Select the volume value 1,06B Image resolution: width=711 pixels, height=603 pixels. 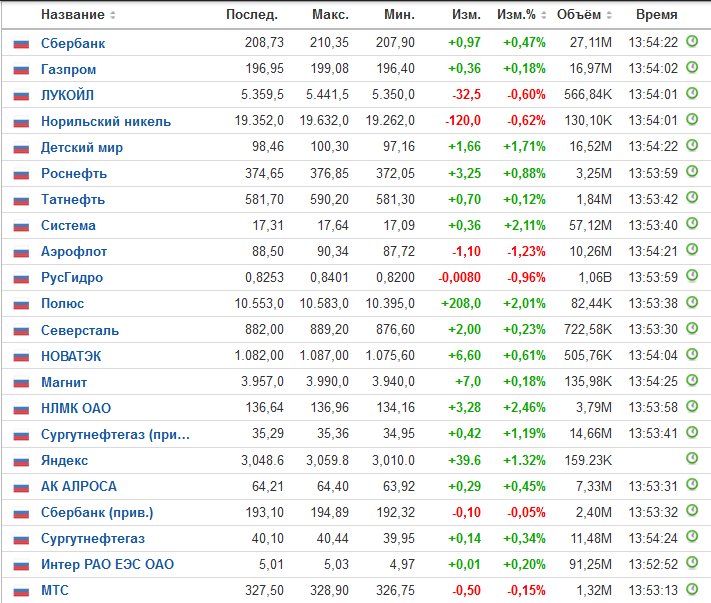click(595, 277)
